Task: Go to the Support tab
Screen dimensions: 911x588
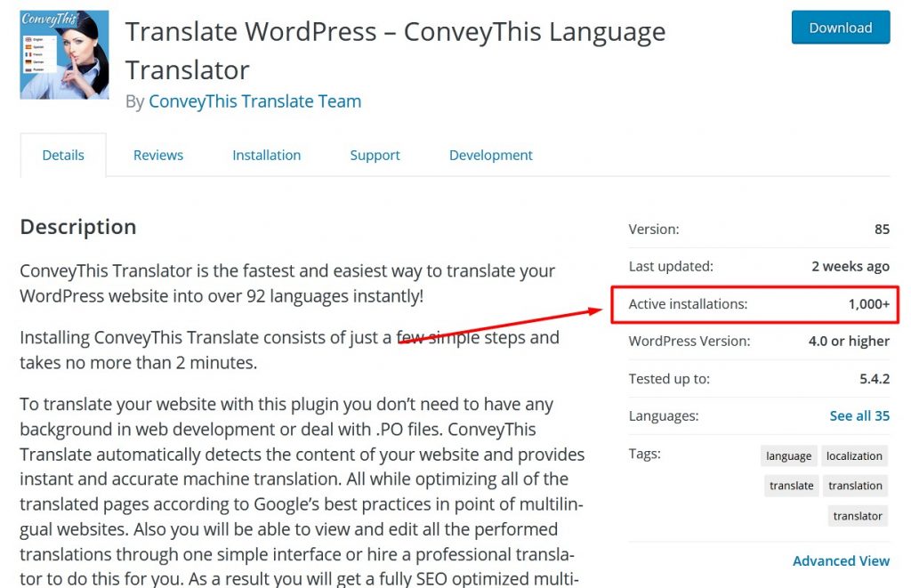Action: click(x=375, y=155)
